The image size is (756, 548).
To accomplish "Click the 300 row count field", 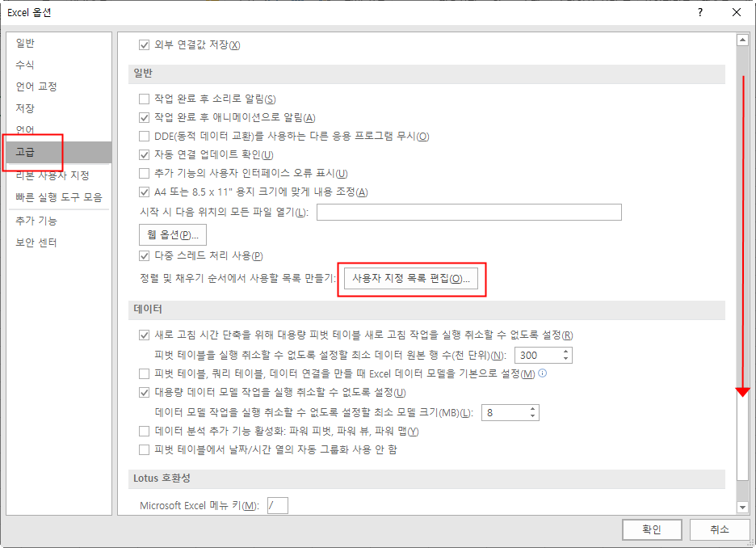I will click(538, 356).
